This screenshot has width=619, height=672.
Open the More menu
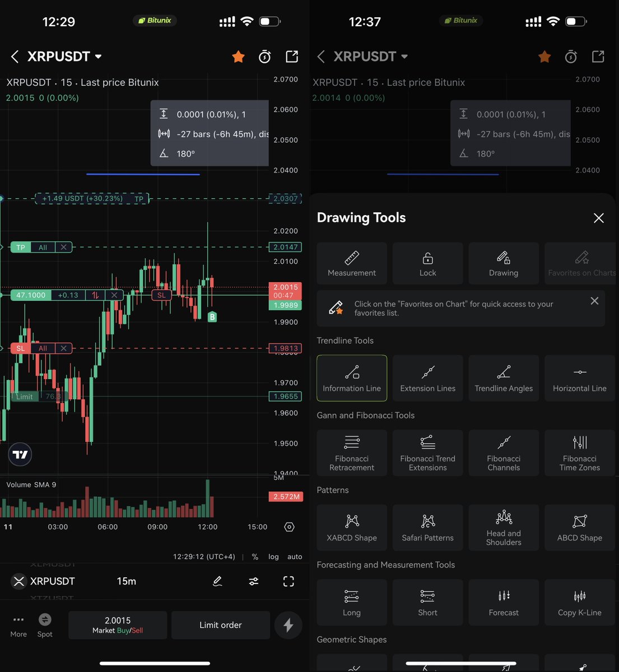click(18, 626)
